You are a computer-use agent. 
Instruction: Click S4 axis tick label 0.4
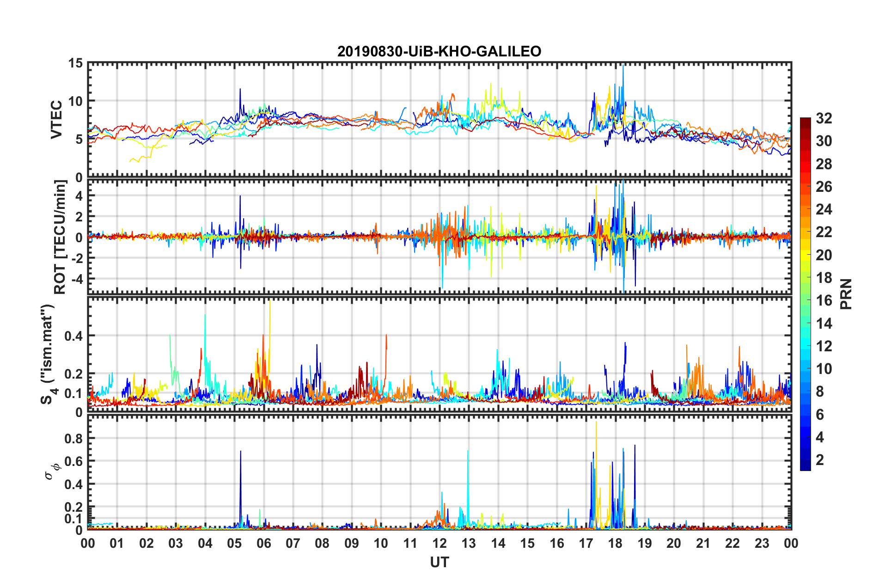click(73, 336)
